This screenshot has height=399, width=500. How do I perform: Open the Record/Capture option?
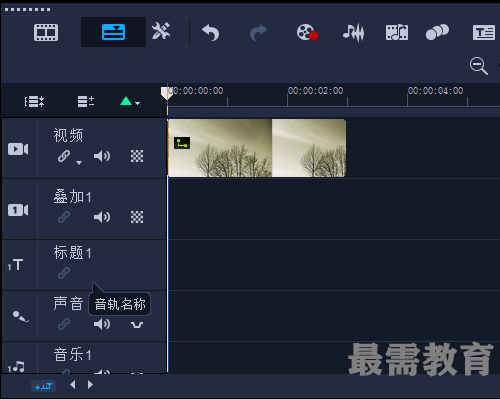click(x=307, y=32)
